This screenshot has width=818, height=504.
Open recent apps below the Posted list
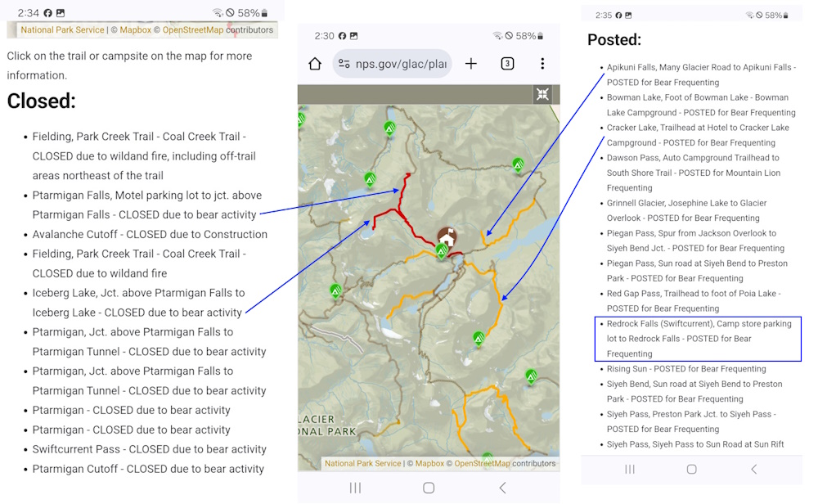click(x=630, y=470)
